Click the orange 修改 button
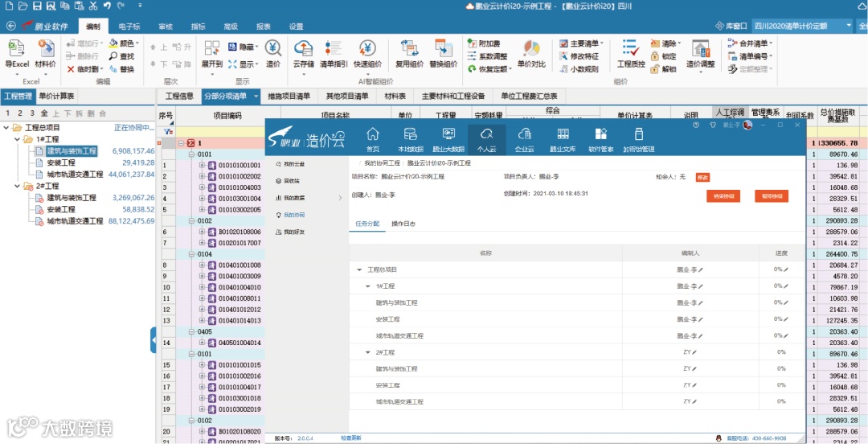Image resolution: width=868 pixels, height=444 pixels. (x=702, y=178)
